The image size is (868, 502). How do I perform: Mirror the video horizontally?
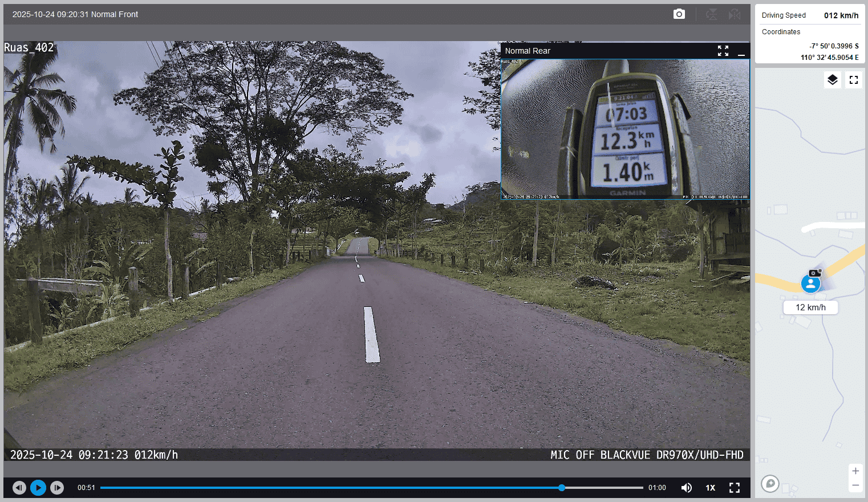pos(735,14)
